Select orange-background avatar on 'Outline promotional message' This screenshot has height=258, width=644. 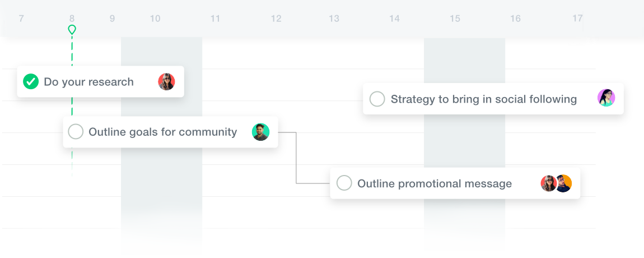pyautogui.click(x=564, y=183)
